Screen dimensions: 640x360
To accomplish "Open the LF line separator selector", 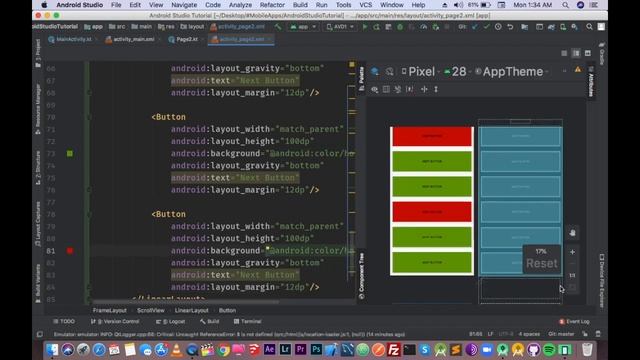I will click(x=491, y=334).
